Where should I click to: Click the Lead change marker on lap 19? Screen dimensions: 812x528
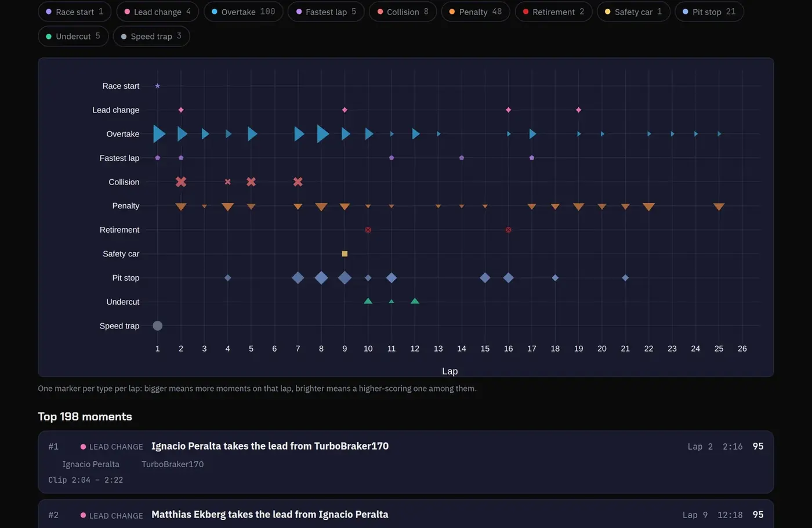(x=578, y=110)
